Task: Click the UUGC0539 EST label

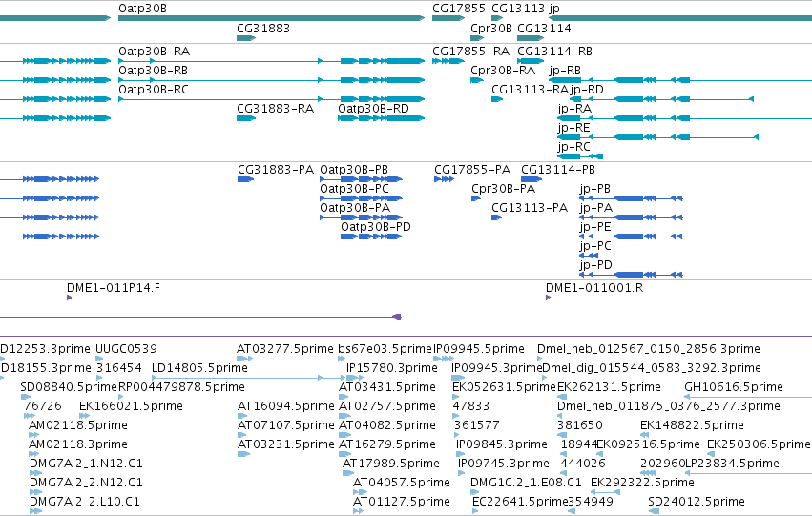Action: [126, 349]
